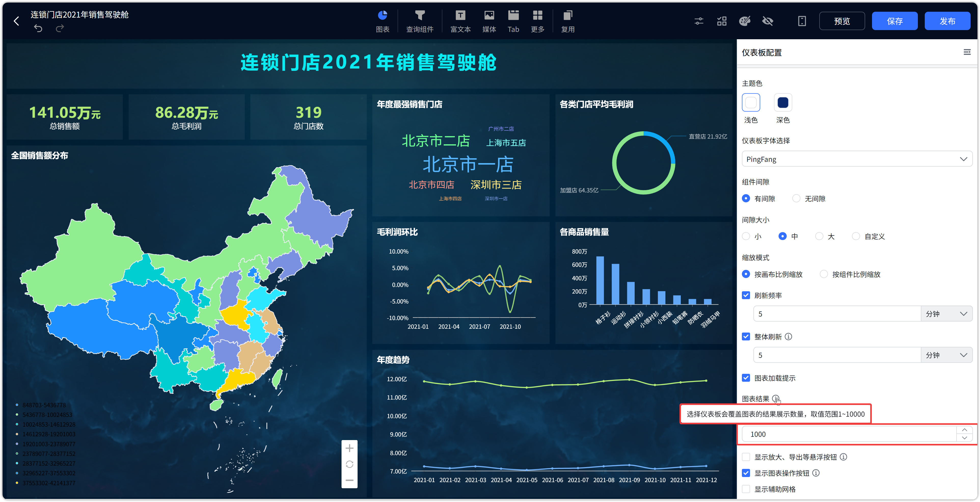Go back with the left arrow icon
980x502 pixels.
pyautogui.click(x=16, y=21)
